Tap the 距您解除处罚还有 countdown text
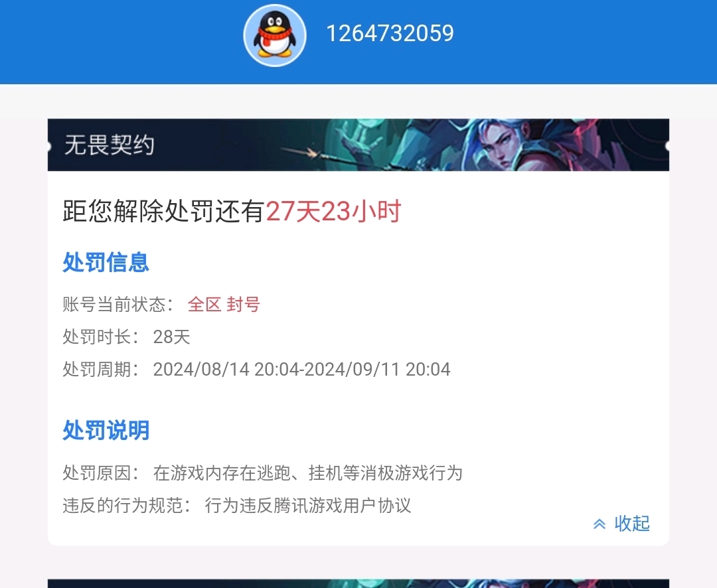This screenshot has width=717, height=588. [164, 211]
